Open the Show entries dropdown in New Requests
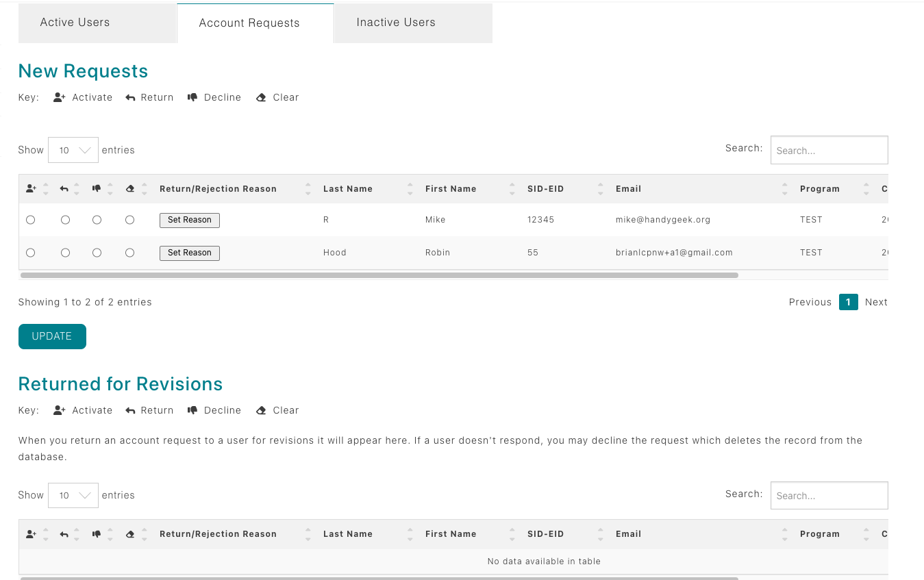The width and height of the screenshot is (924, 580). coord(73,149)
